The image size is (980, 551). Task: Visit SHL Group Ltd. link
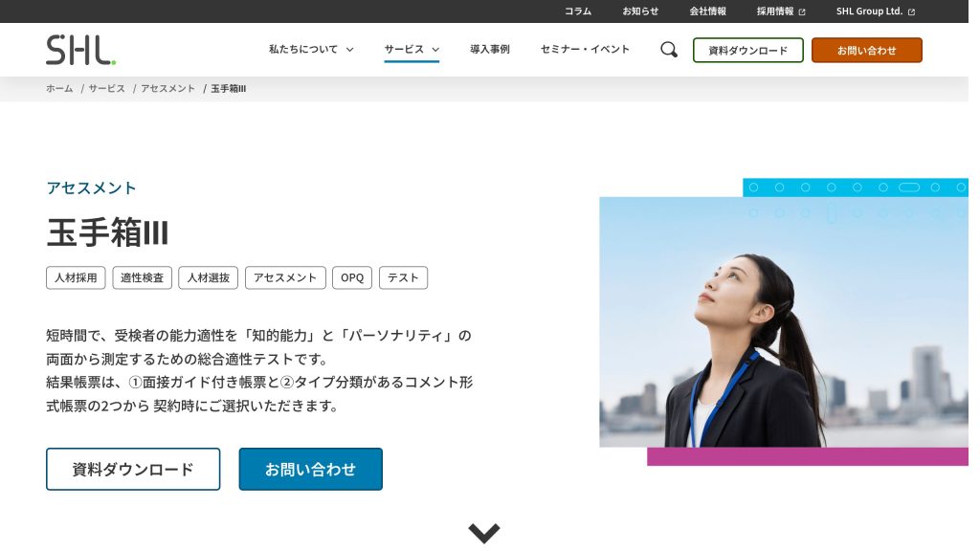click(869, 11)
